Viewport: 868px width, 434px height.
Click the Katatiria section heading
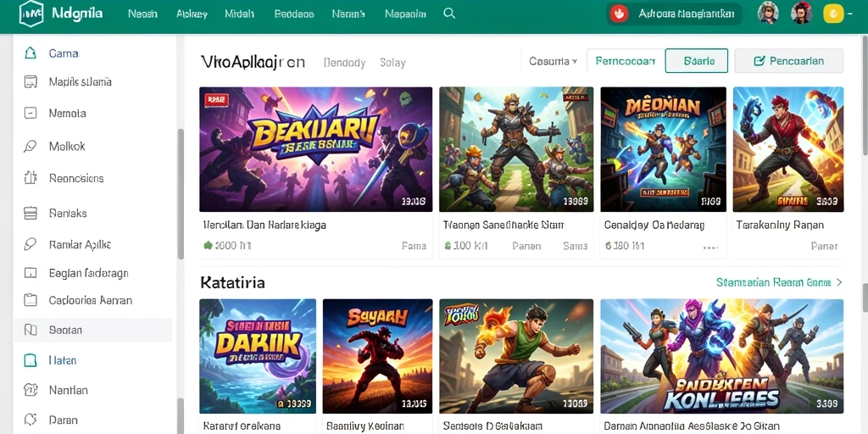click(x=232, y=283)
